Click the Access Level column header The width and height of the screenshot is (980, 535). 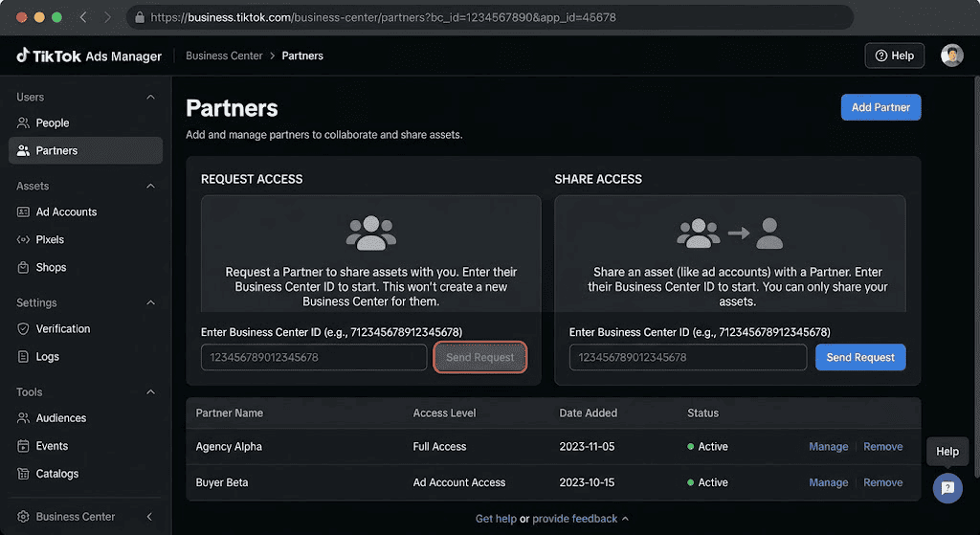point(444,413)
